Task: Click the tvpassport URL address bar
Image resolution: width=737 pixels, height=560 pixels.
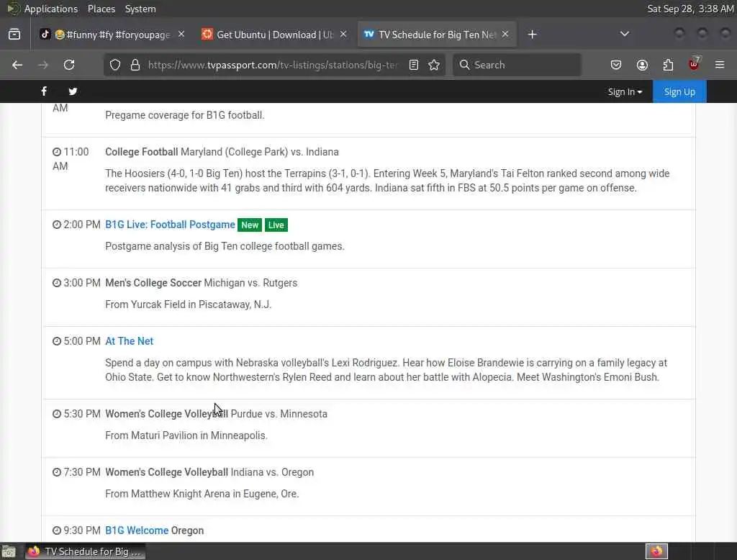Action: [273, 65]
